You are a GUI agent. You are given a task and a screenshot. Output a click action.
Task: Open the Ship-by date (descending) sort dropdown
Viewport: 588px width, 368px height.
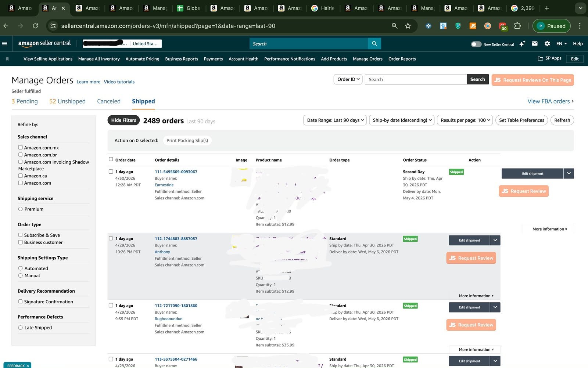[x=402, y=120]
